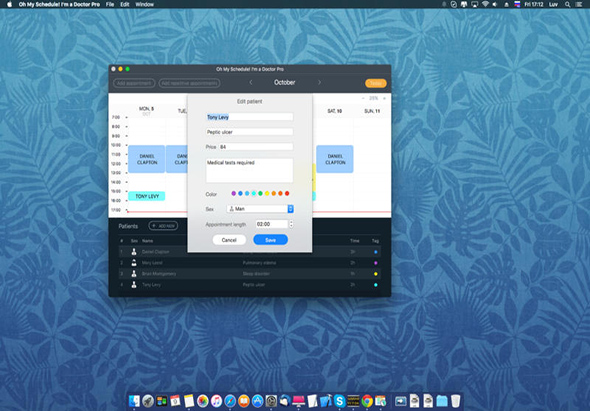Viewport: 590px width, 411px height.
Task: Click the diagnosis field reading Peptic ulcer
Action: coord(249,132)
